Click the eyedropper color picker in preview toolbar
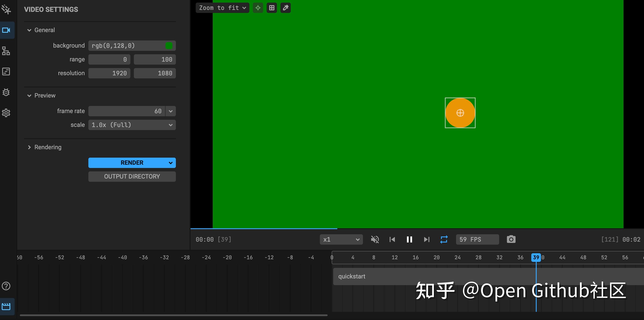 pos(285,8)
